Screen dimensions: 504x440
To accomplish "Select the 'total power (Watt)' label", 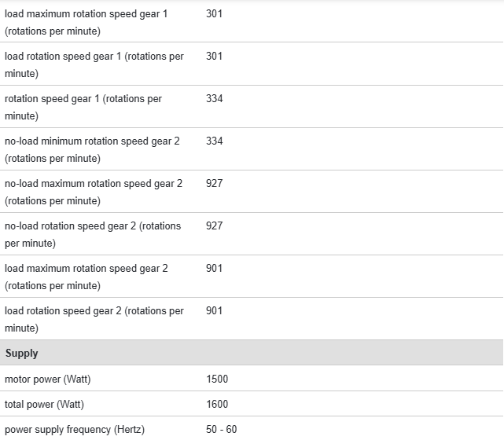I will pos(44,405).
